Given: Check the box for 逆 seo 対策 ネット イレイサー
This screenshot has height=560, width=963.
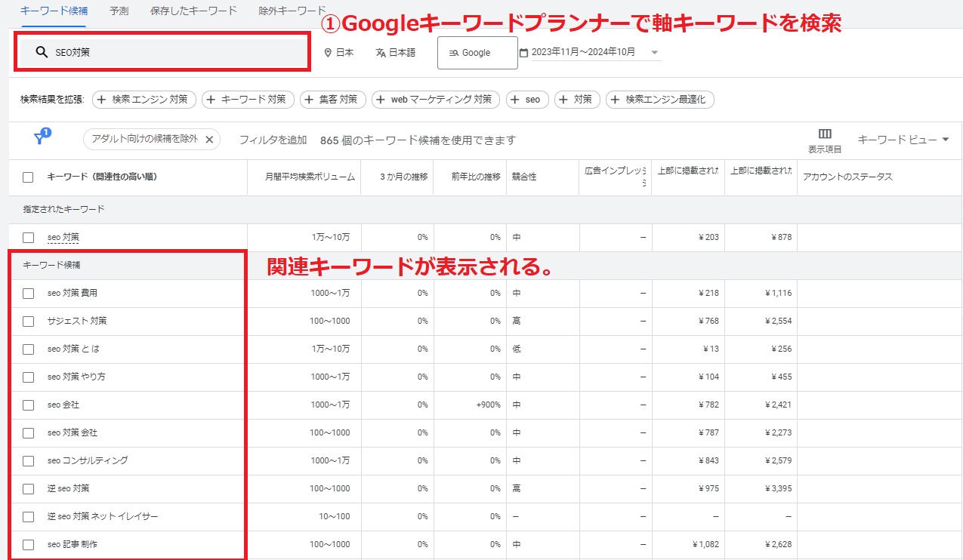Looking at the screenshot, I should (x=28, y=517).
